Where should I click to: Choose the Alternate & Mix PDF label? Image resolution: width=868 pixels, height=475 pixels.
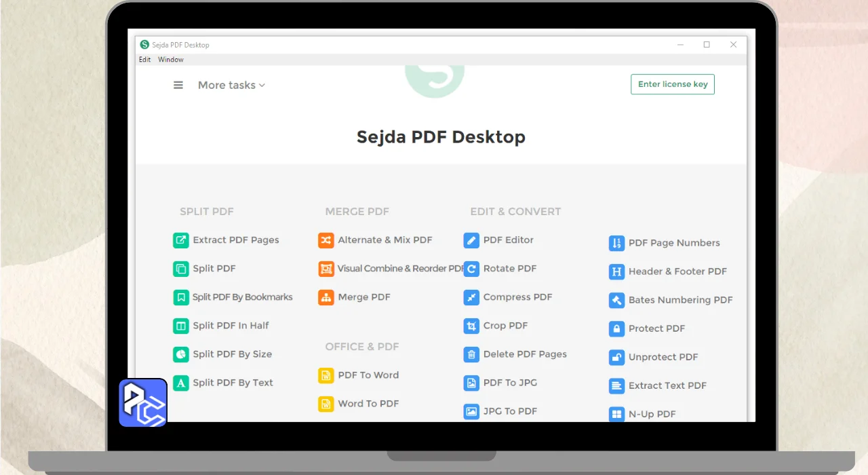click(x=385, y=240)
